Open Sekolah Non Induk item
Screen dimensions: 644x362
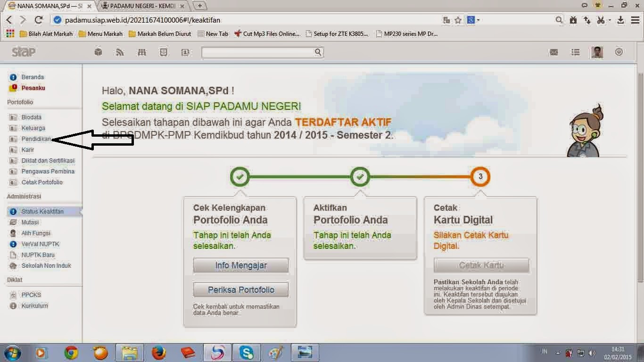(x=46, y=265)
